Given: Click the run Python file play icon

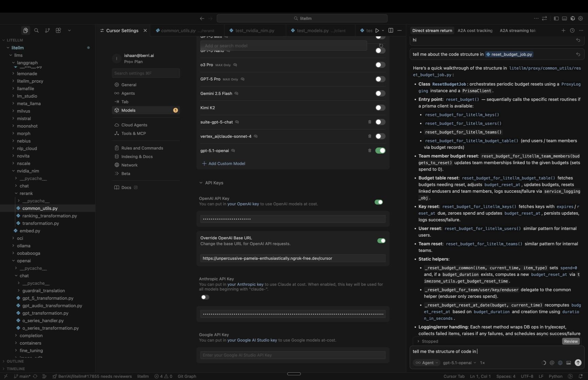Looking at the screenshot, I should (x=377, y=31).
